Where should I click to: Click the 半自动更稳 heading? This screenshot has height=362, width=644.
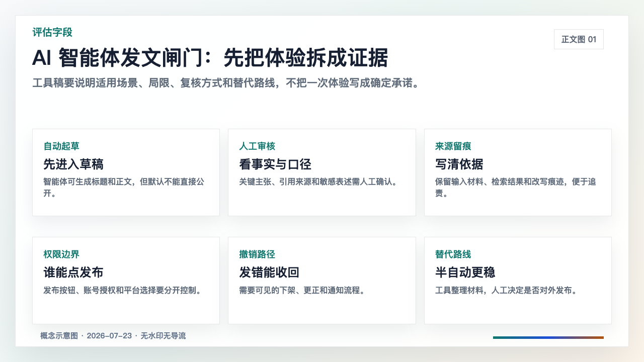465,273
